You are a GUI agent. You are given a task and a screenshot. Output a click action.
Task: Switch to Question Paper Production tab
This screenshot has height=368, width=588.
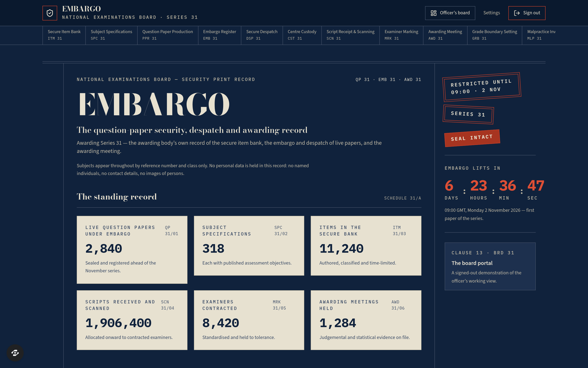(x=168, y=35)
